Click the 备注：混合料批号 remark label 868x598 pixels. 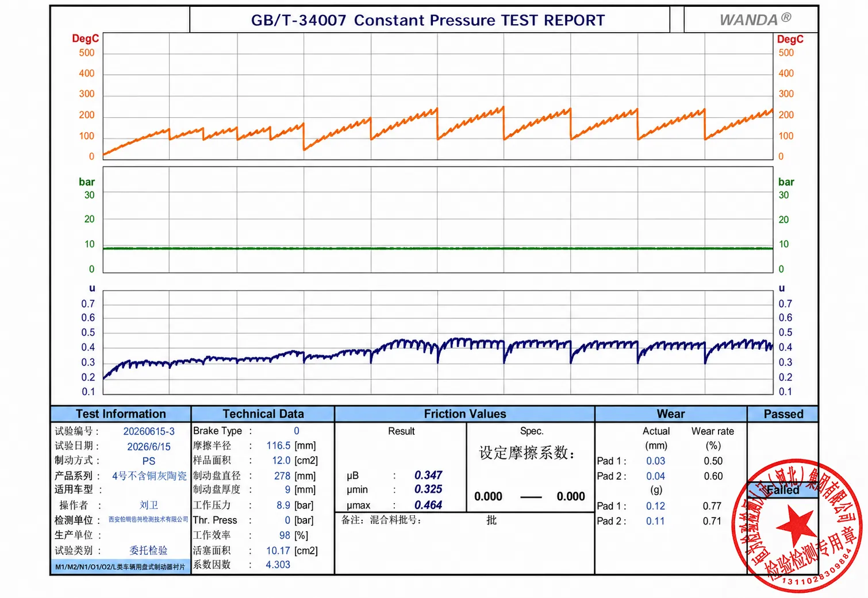382,520
